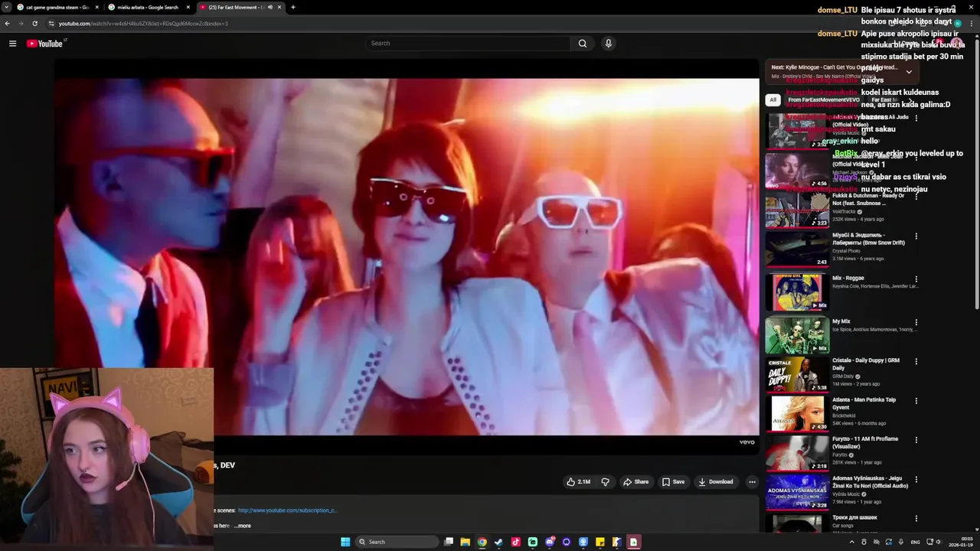Save the video to a playlist
The image size is (980, 551).
[x=674, y=482]
